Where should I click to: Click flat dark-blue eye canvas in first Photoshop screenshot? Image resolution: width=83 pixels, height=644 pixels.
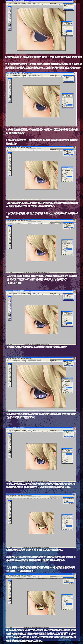click(41, 29)
